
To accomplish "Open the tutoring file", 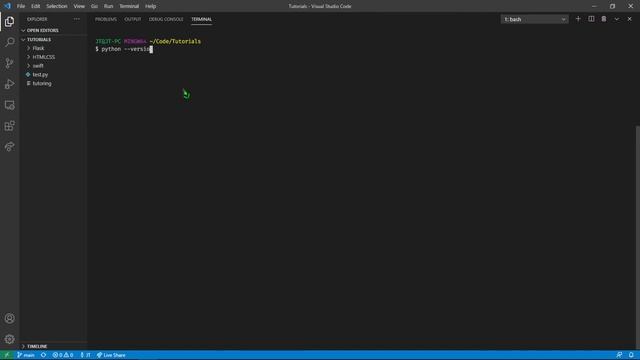I will 53,83.
